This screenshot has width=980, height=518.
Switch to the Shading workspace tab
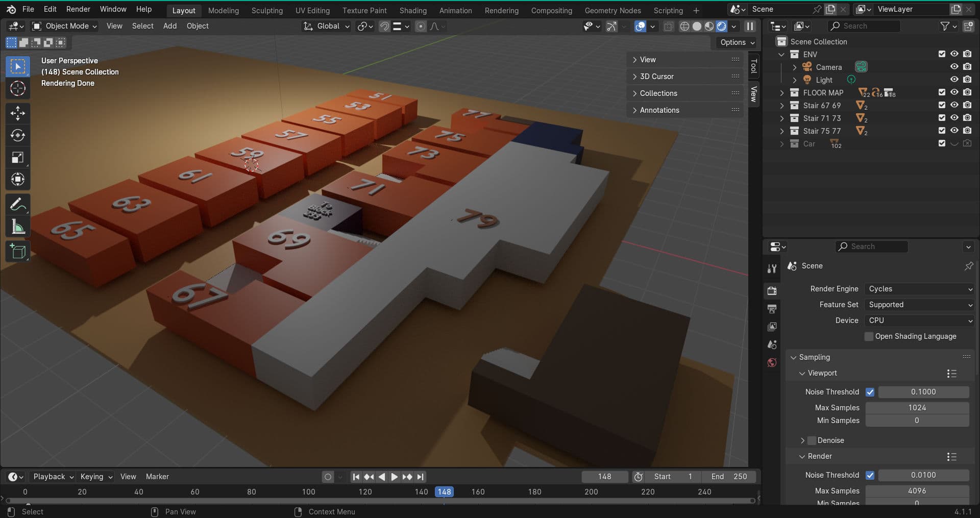[x=413, y=10]
